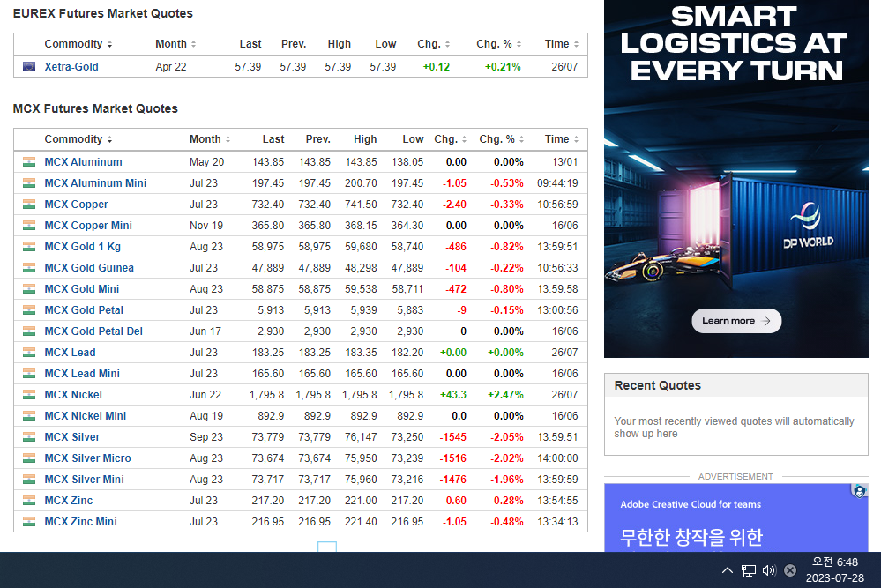Open the MCX Nickel link
The image size is (881, 588).
pyautogui.click(x=73, y=395)
